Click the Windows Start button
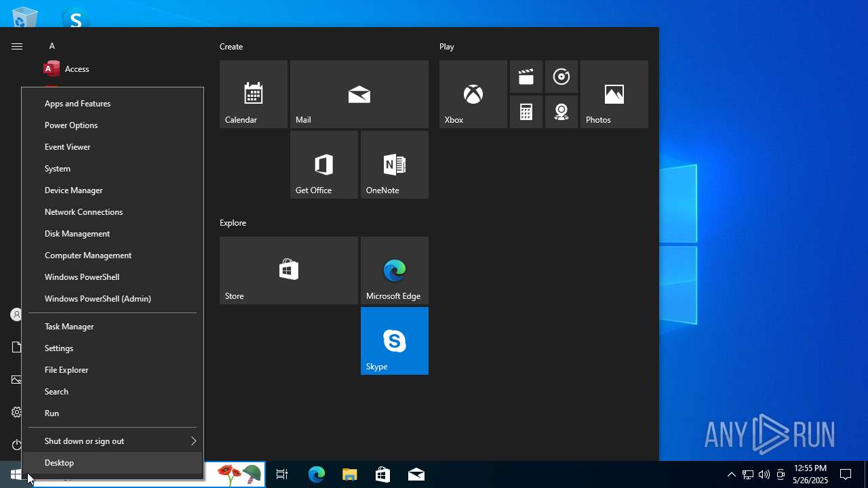Screen dimensions: 868x488 16,474
